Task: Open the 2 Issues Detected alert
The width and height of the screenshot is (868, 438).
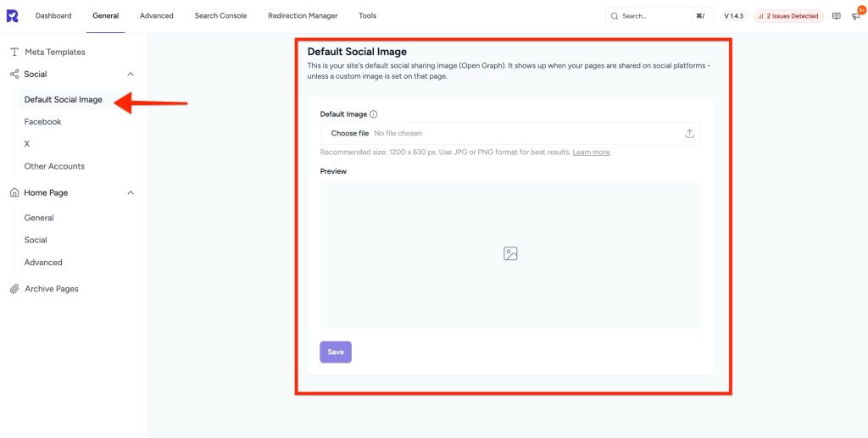Action: 789,16
